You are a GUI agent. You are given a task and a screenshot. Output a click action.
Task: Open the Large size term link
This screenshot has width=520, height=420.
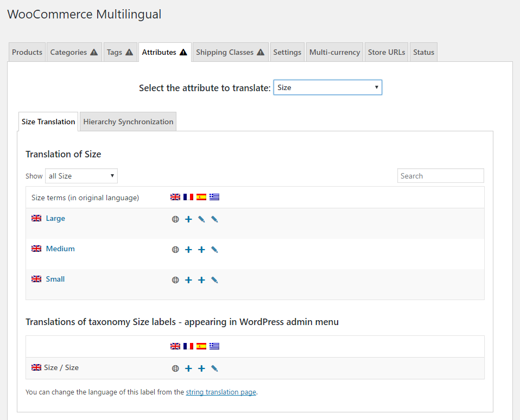(55, 219)
